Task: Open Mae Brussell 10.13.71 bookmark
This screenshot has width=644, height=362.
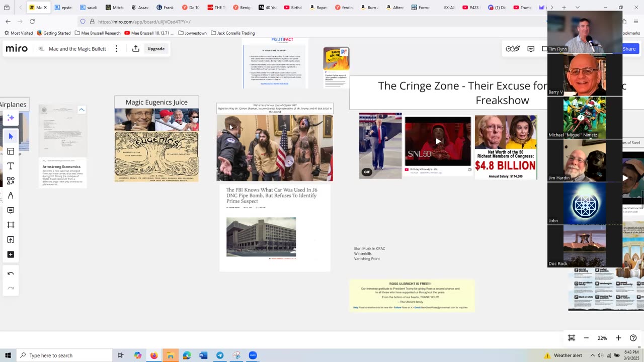Action: 149,33
